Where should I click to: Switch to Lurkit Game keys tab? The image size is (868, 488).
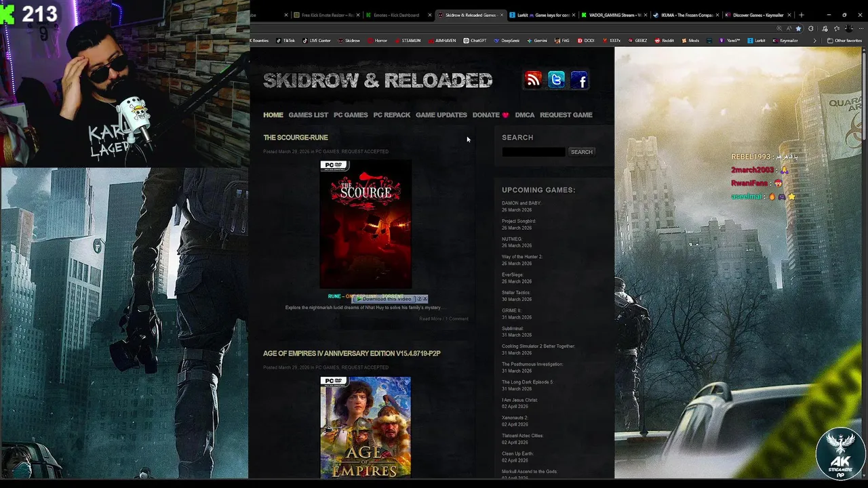pos(544,15)
